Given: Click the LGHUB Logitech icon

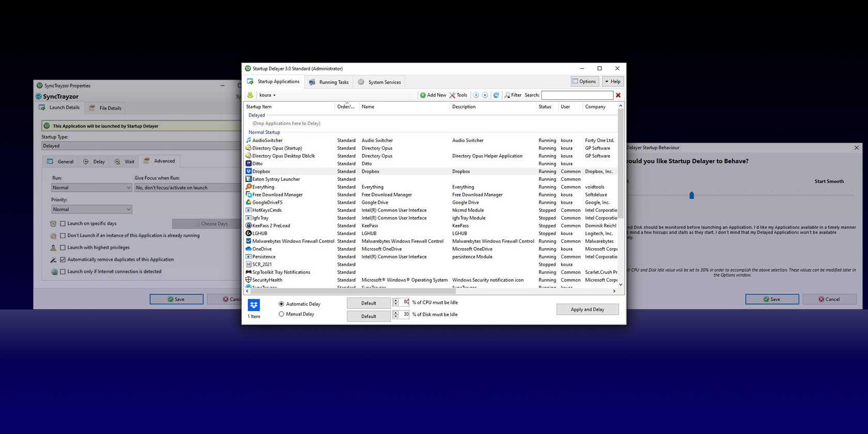Looking at the screenshot, I should [249, 233].
